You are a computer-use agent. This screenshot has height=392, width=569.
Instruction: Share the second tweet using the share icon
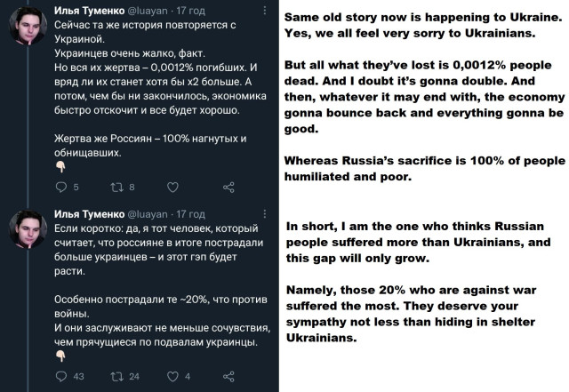[x=228, y=376]
